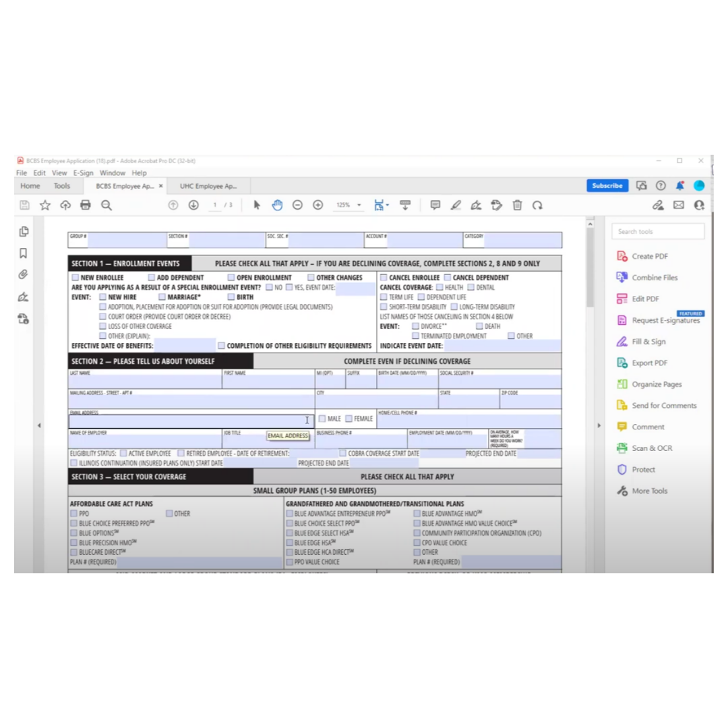Click the LAST NAME form field

point(145,382)
